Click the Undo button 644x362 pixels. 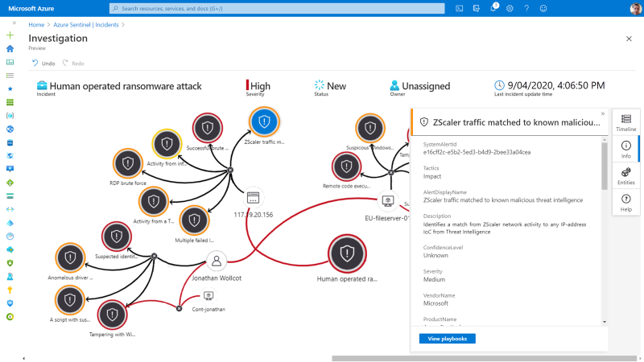click(x=43, y=63)
